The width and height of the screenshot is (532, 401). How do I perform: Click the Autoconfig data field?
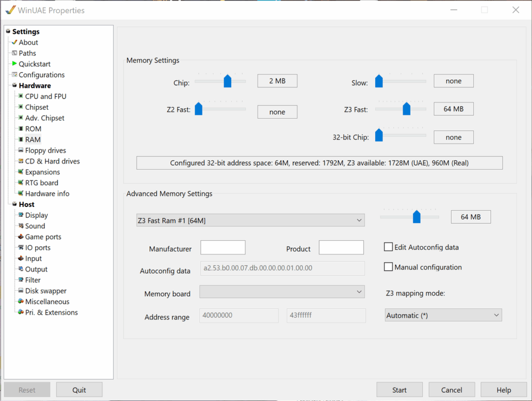283,268
